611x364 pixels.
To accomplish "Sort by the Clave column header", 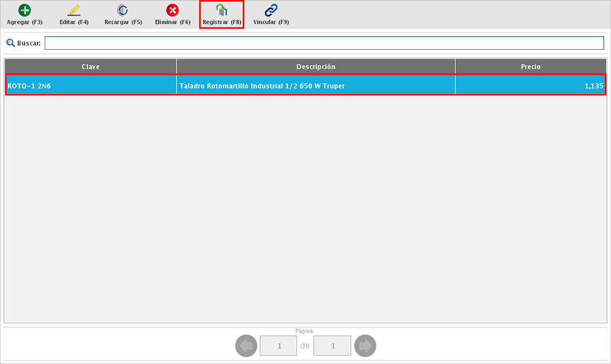I will (91, 67).
